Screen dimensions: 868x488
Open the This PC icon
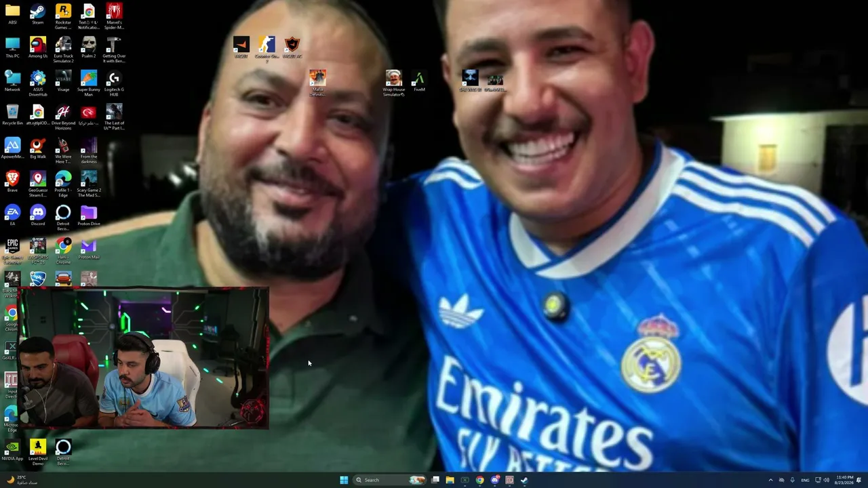12,48
